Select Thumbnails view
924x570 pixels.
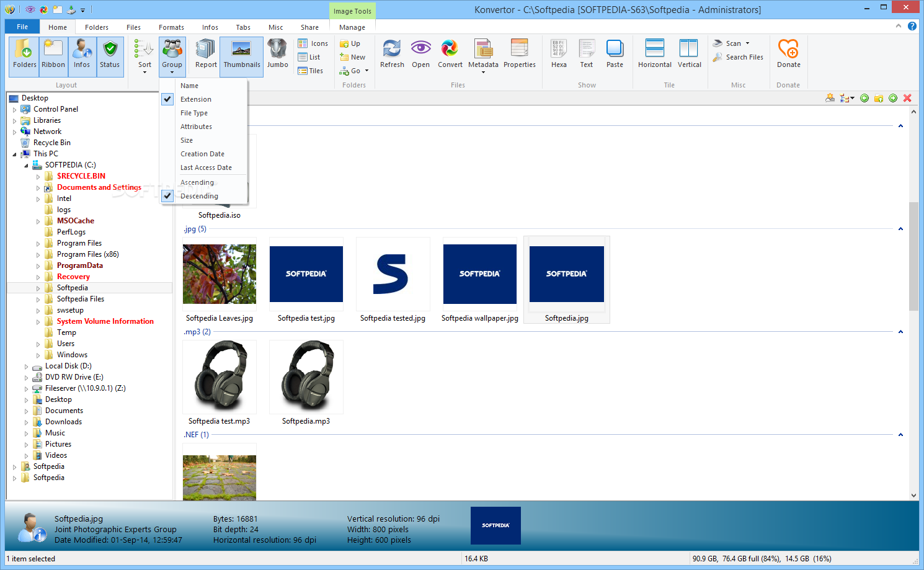point(242,56)
